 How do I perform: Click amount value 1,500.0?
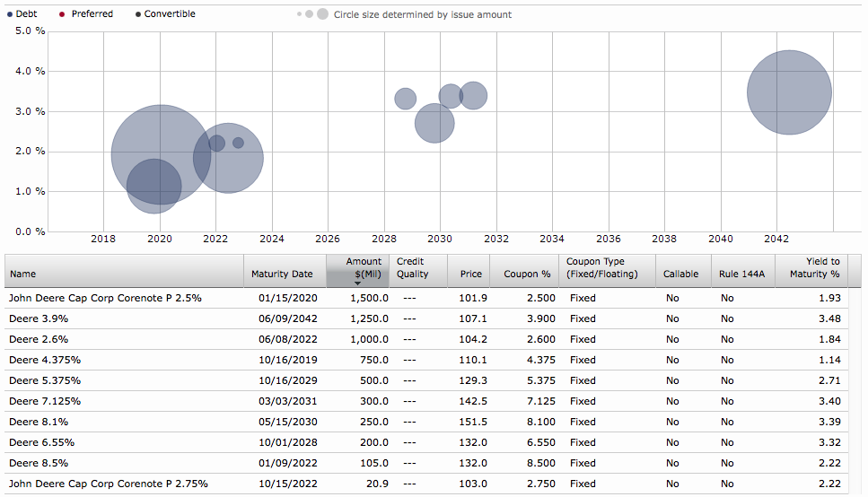coord(369,298)
